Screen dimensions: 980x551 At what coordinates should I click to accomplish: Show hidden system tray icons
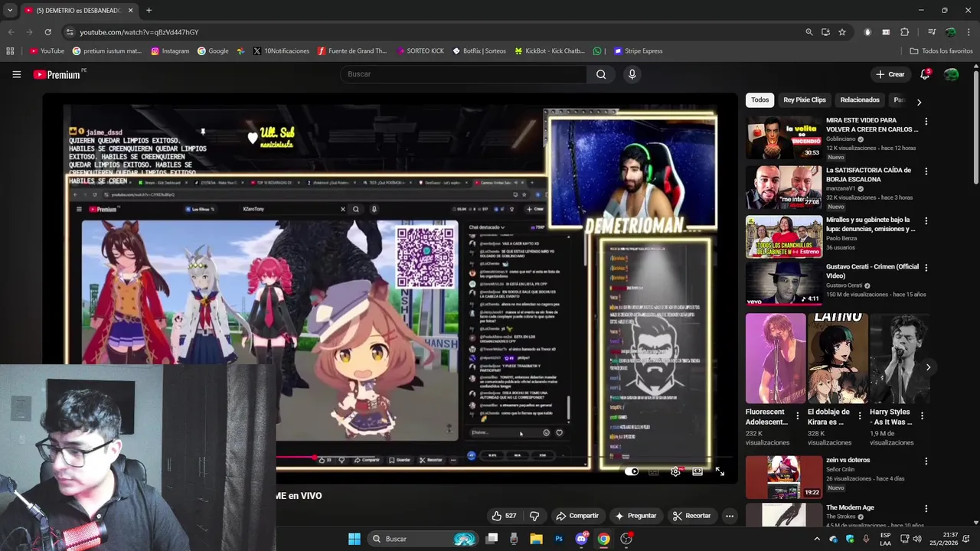816,539
